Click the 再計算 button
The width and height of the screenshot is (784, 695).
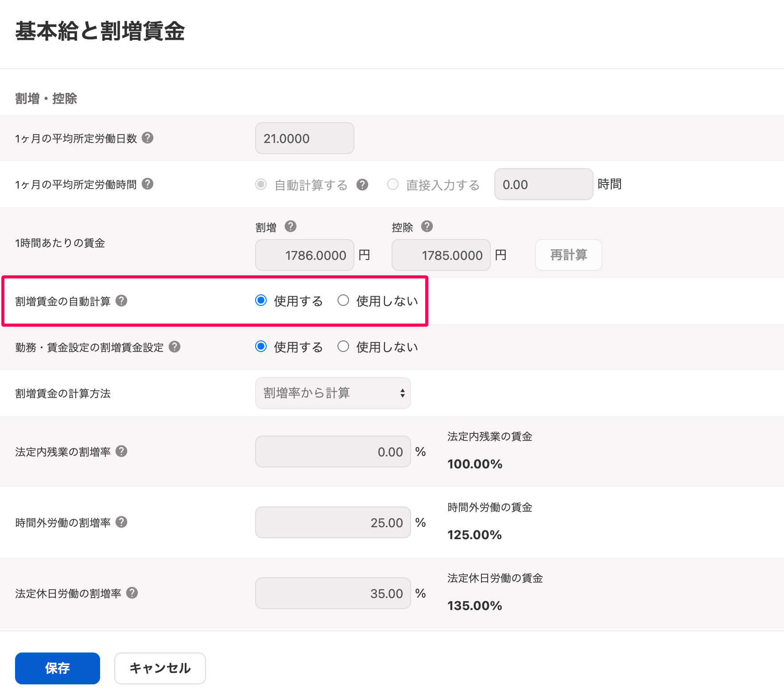pos(569,255)
